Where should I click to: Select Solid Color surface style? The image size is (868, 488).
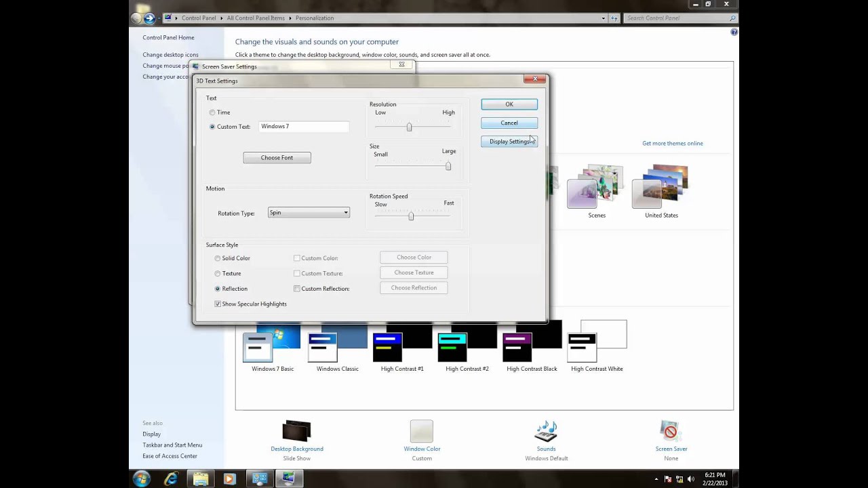click(218, 258)
